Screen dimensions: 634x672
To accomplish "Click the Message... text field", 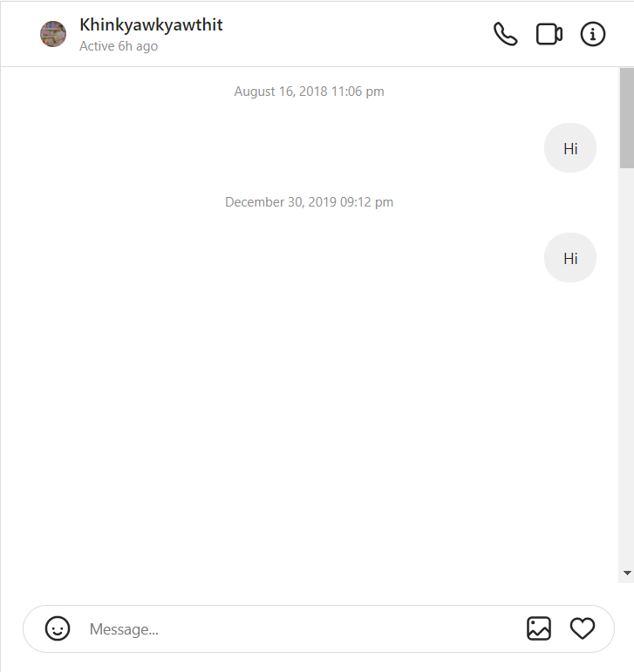I will (x=297, y=629).
